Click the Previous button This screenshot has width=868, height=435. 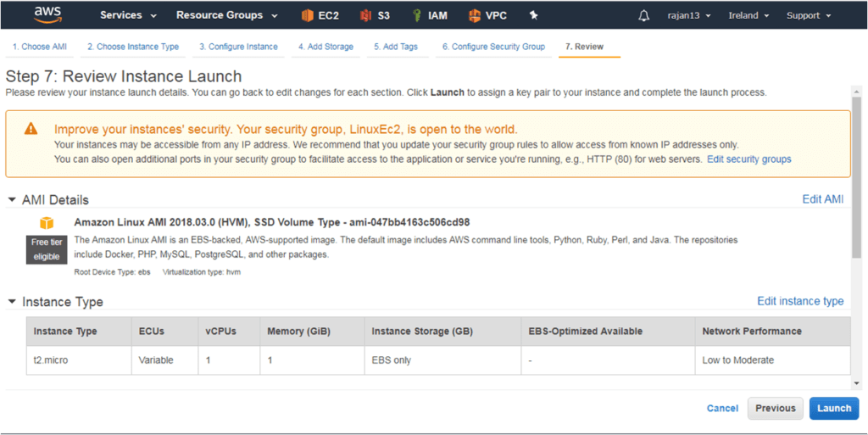point(776,409)
